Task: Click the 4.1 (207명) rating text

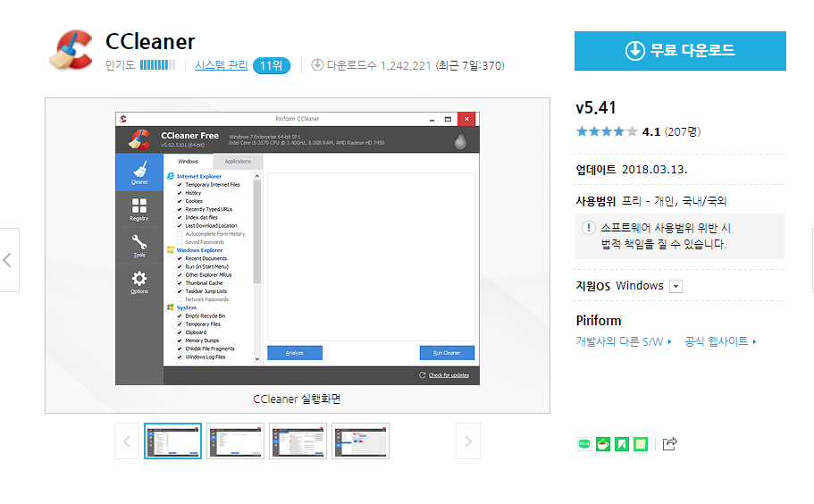Action: (671, 132)
